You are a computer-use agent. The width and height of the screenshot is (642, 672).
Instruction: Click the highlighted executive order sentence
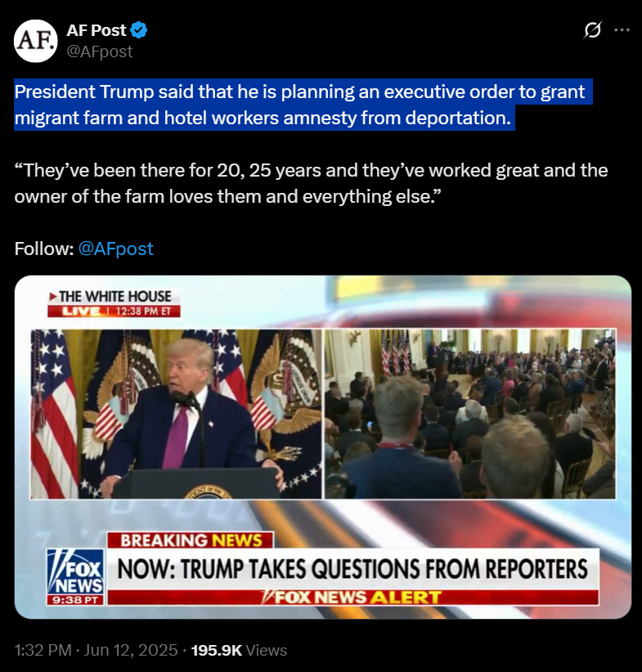(x=303, y=105)
